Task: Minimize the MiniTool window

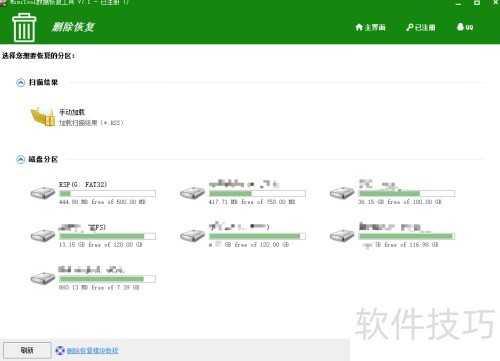Action: (x=459, y=3)
